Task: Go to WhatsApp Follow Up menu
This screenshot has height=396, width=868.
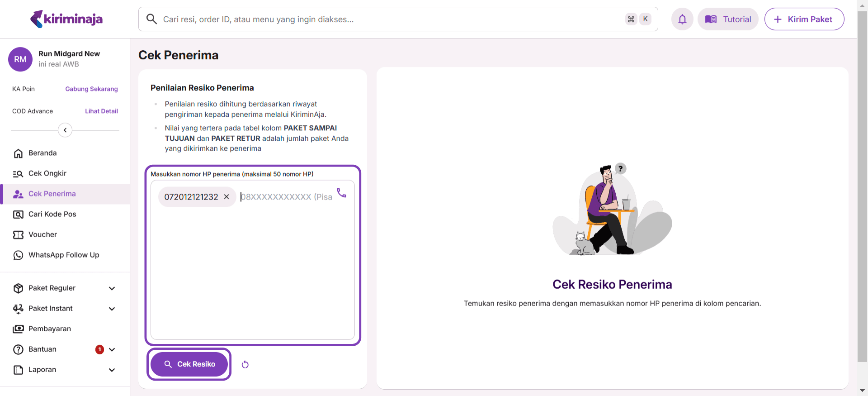Action: [x=64, y=255]
